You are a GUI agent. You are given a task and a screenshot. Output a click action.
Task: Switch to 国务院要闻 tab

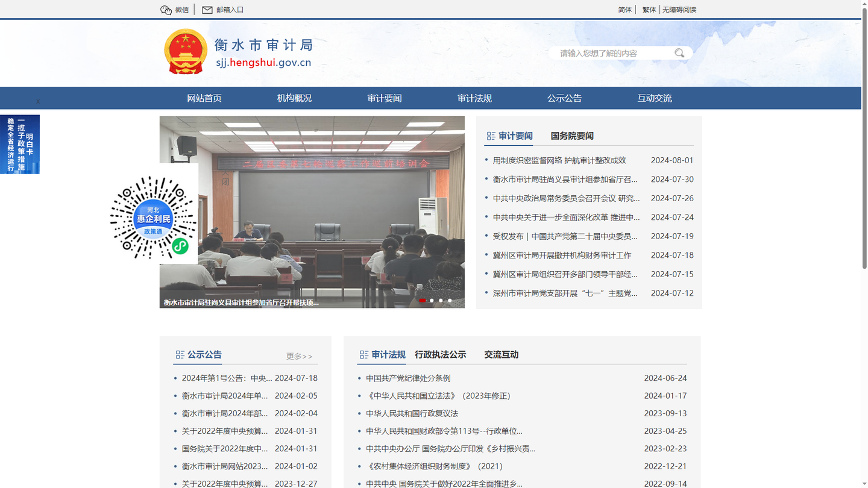572,136
